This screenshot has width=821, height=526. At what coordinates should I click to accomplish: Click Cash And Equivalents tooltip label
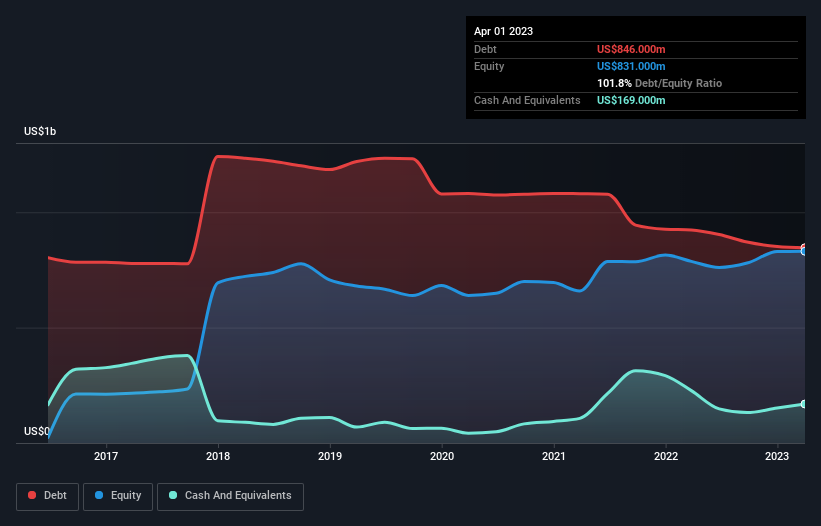coord(527,100)
